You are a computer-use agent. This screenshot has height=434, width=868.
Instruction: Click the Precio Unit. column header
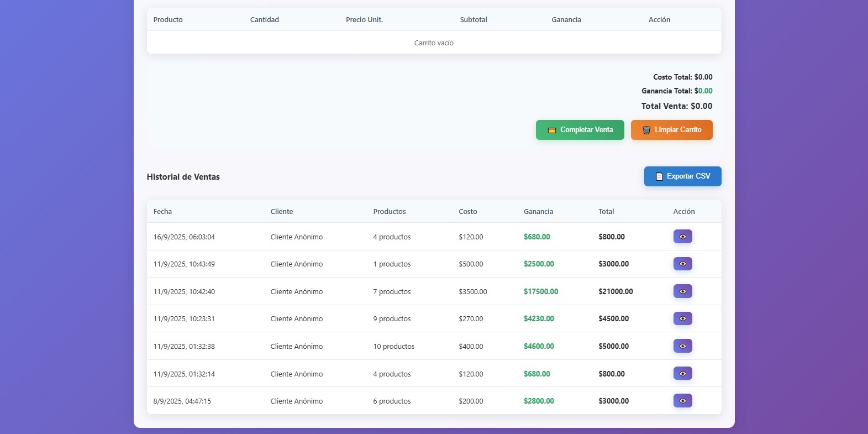[364, 20]
